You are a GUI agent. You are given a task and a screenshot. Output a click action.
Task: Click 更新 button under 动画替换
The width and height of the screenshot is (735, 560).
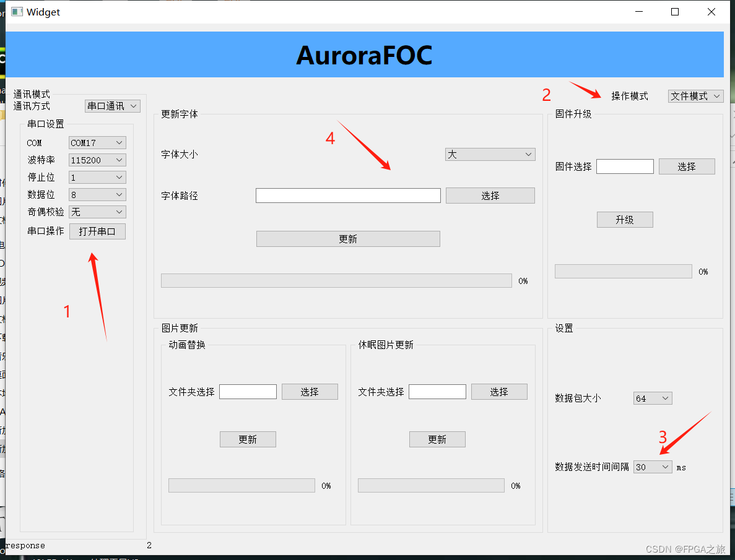tap(248, 439)
